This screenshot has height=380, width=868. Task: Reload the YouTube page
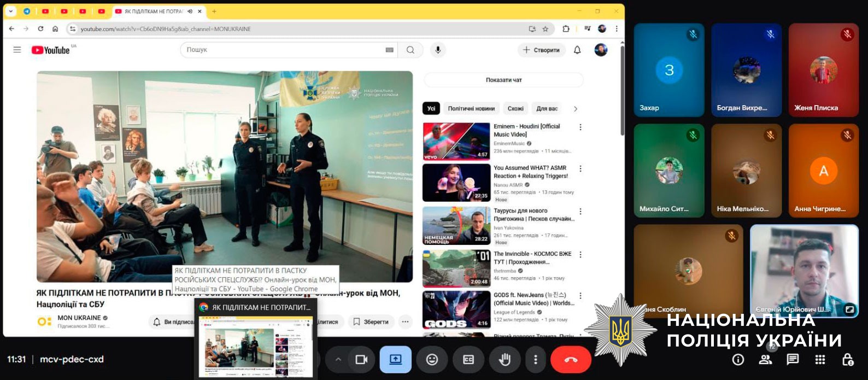point(40,28)
